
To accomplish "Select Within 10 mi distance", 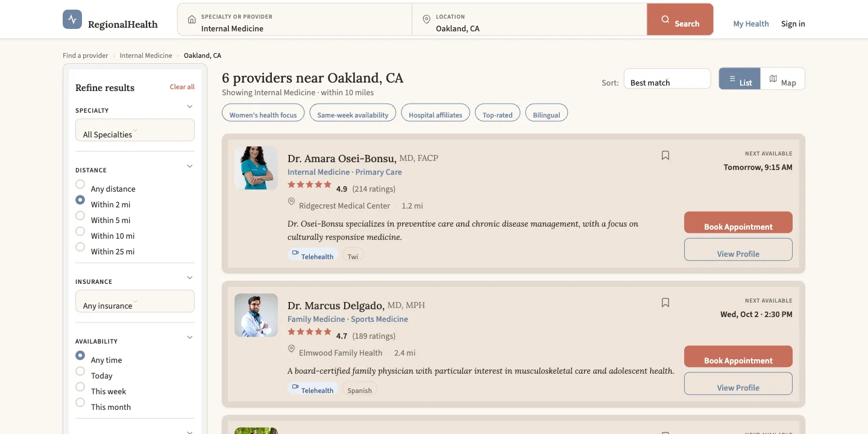I will tap(80, 231).
